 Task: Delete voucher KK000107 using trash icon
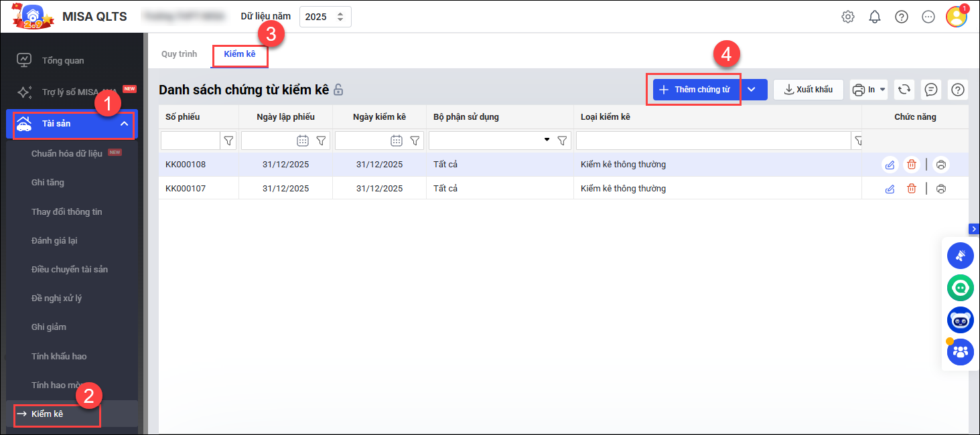[x=912, y=189]
